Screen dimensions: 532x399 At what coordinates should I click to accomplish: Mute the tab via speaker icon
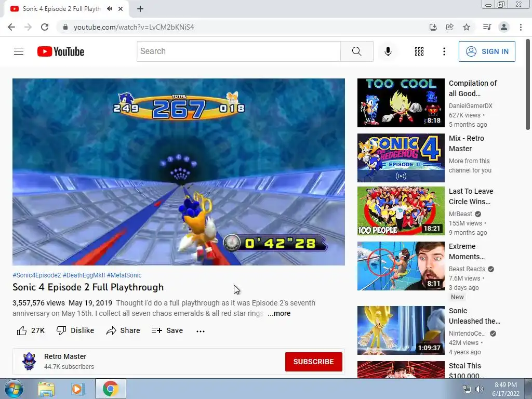(x=109, y=9)
